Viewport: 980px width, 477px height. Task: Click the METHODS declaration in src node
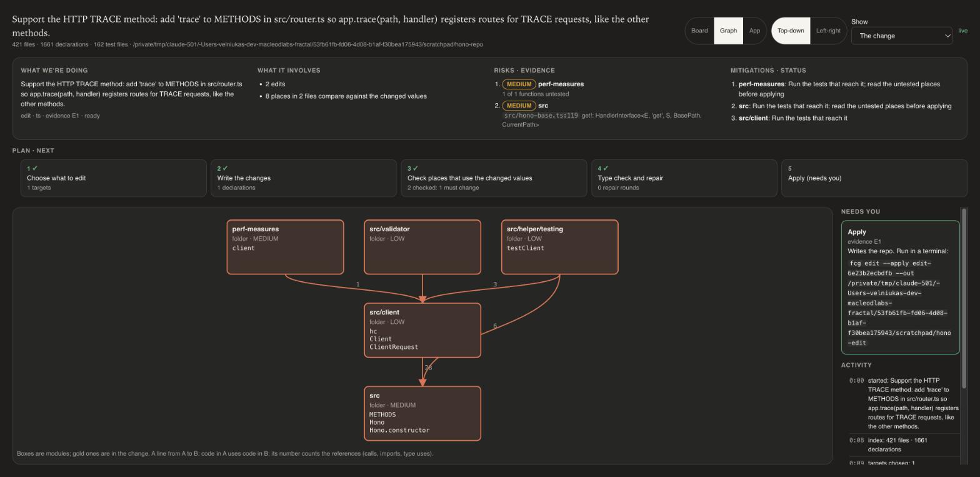click(382, 414)
